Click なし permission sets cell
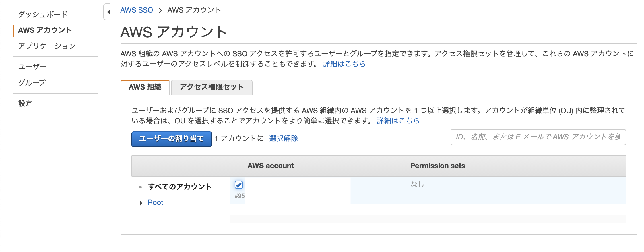The image size is (644, 252). pyautogui.click(x=417, y=184)
